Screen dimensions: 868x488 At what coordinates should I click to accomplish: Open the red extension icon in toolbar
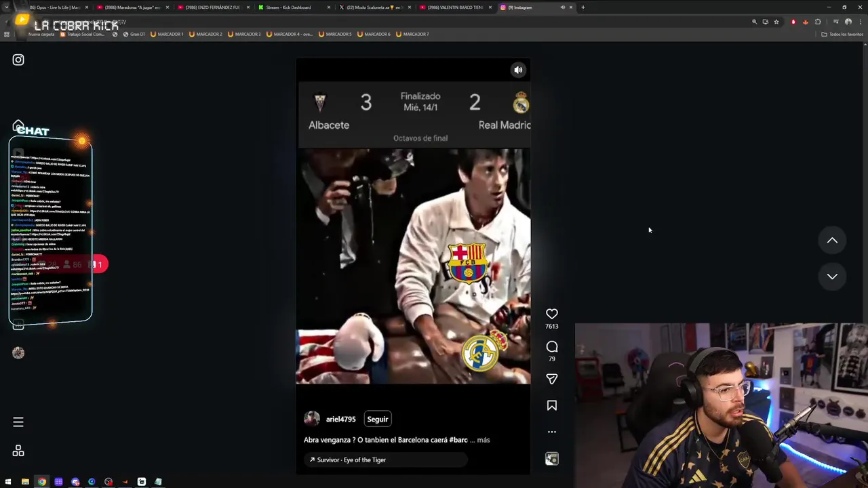click(x=793, y=22)
